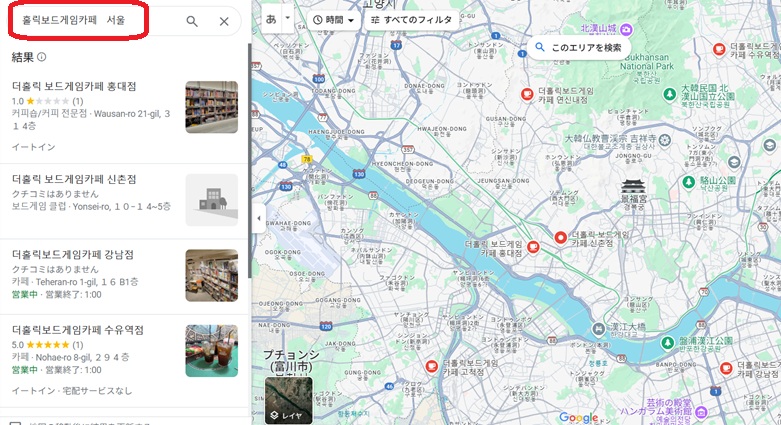Click the 고척점 red cafe pin on map

[431, 366]
